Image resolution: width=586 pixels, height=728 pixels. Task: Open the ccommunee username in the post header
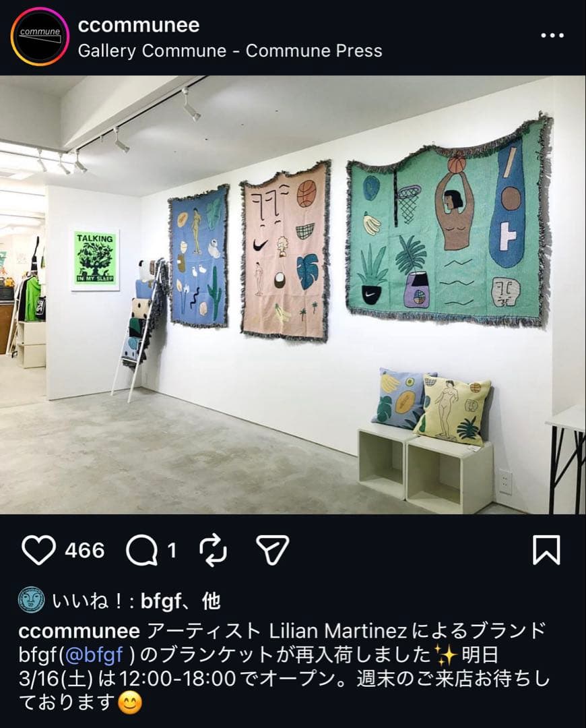(x=139, y=25)
